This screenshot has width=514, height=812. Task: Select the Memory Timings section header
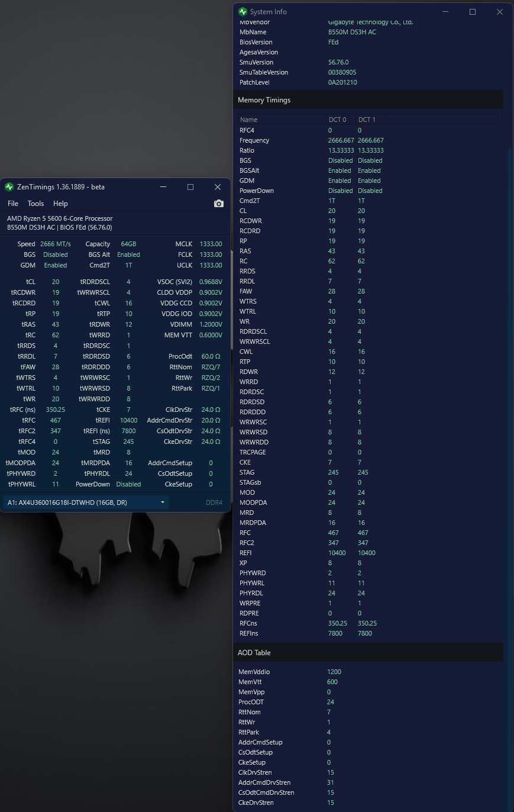368,100
